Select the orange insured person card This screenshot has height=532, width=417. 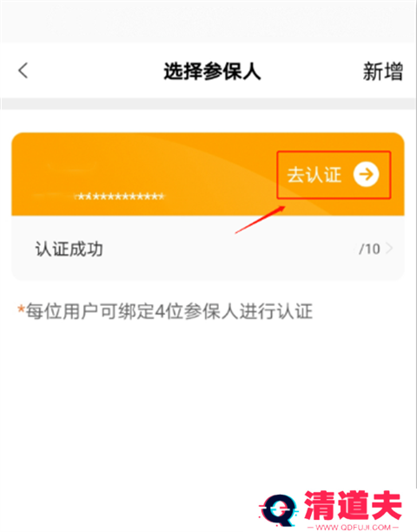pos(208,174)
